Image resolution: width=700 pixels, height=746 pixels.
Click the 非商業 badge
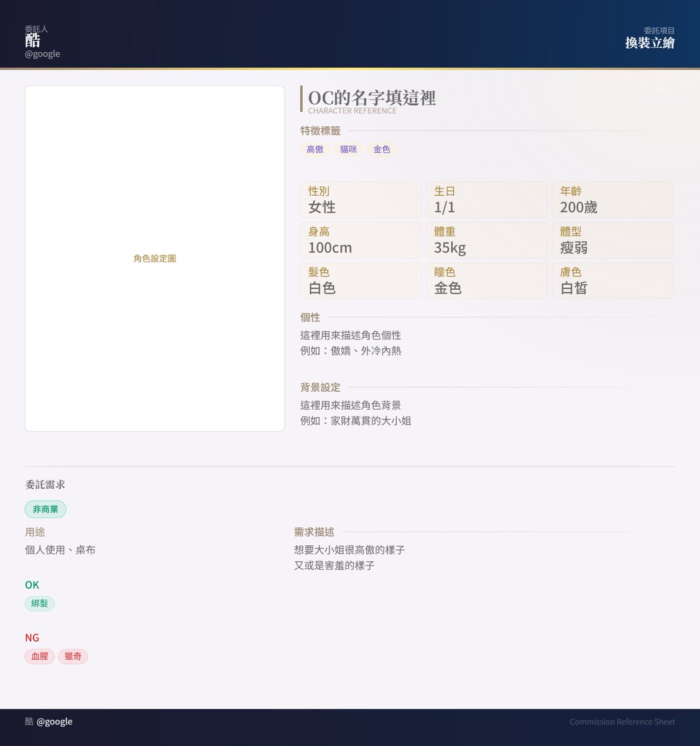(x=45, y=509)
